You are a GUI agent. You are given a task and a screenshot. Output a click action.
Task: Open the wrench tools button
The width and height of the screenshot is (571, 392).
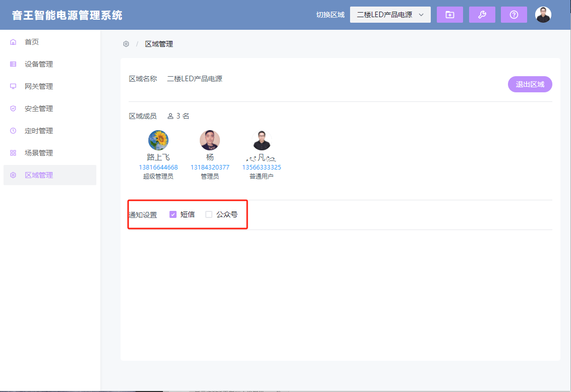tap(482, 15)
